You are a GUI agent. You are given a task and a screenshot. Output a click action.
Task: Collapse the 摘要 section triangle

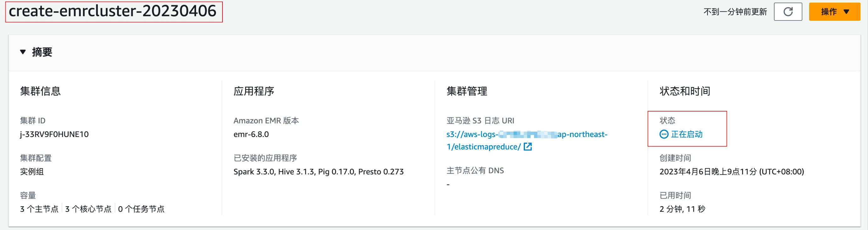pyautogui.click(x=23, y=52)
